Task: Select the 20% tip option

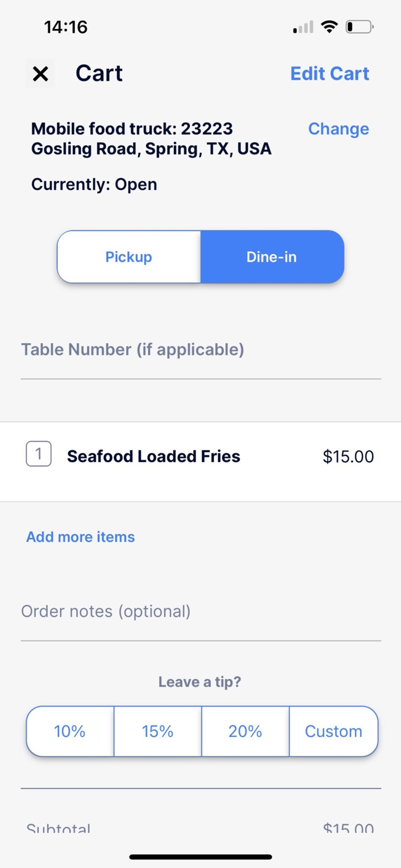Action: (x=245, y=731)
